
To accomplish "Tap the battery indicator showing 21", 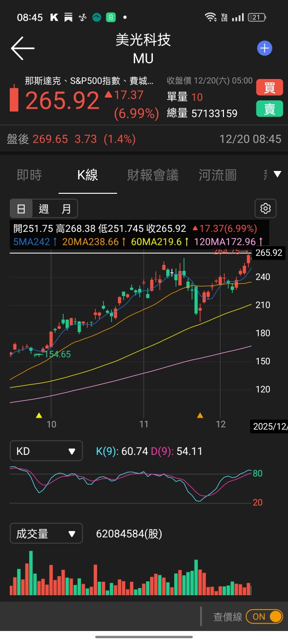I will click(x=257, y=17).
